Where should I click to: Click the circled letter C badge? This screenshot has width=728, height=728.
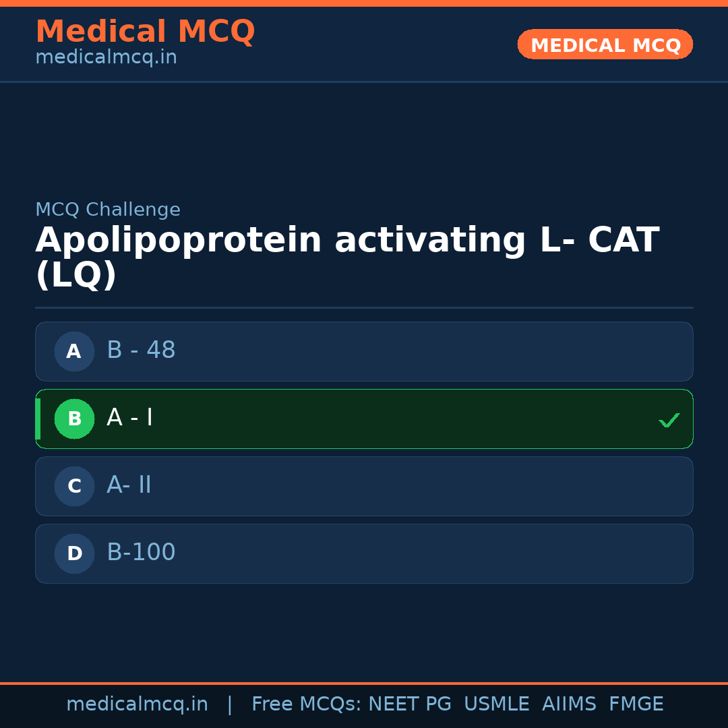click(x=74, y=486)
